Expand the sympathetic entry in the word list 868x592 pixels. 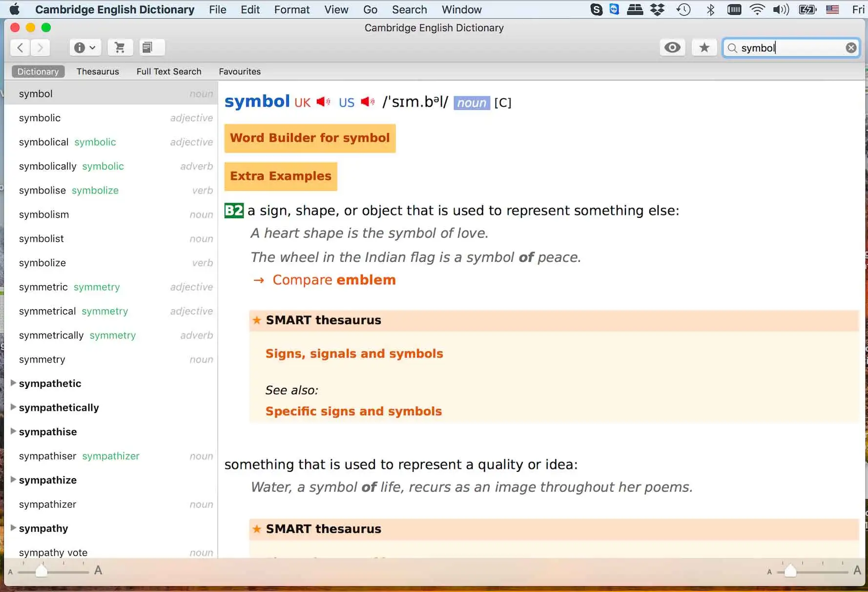coord(12,383)
